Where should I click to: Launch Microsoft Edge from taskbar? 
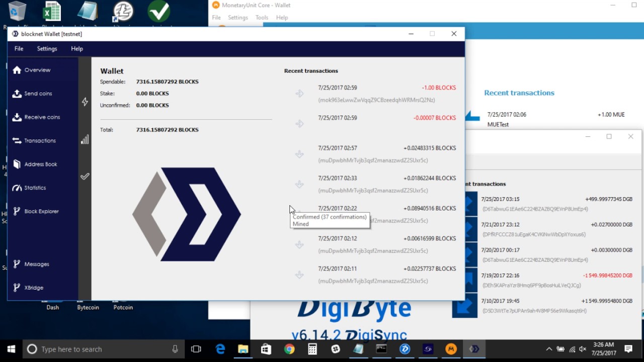pos(220,349)
